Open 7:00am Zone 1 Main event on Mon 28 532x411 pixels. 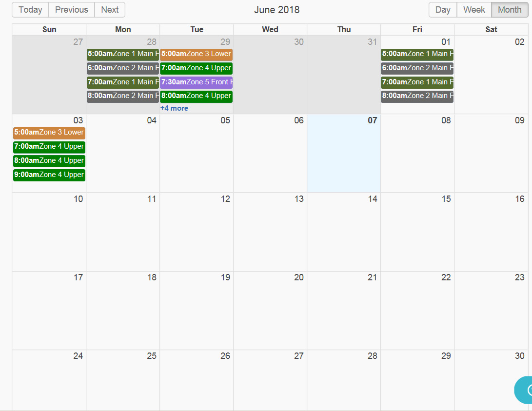point(123,82)
